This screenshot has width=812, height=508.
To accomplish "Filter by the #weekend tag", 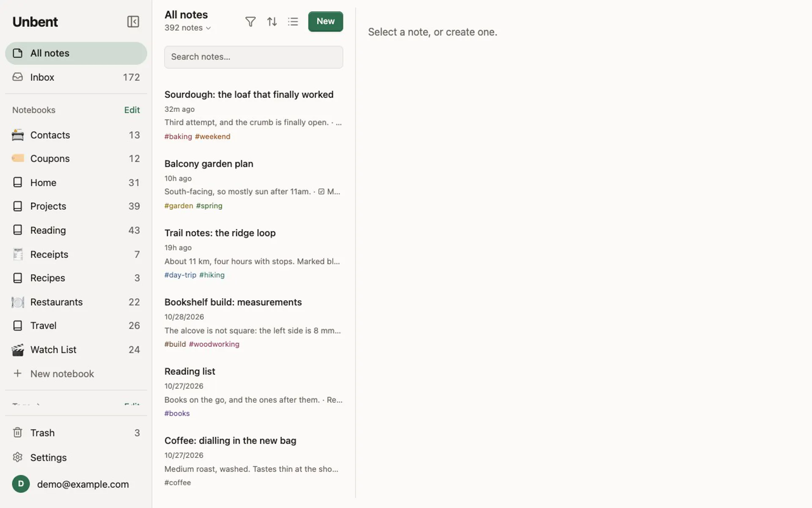I will [x=213, y=137].
